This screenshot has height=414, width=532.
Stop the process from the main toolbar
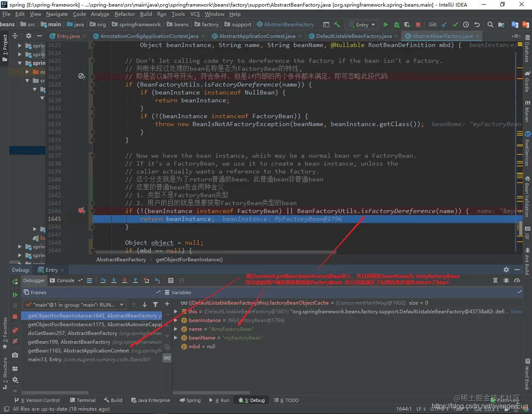point(418,25)
